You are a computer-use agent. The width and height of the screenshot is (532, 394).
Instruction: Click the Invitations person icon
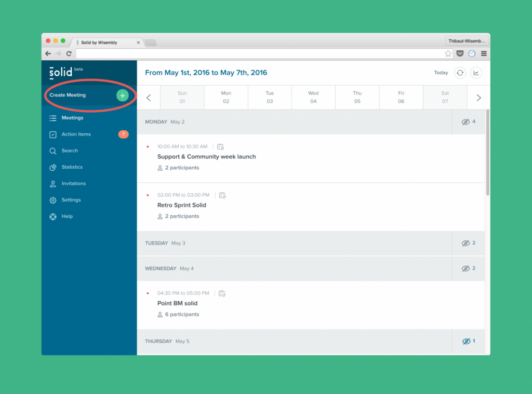53,184
